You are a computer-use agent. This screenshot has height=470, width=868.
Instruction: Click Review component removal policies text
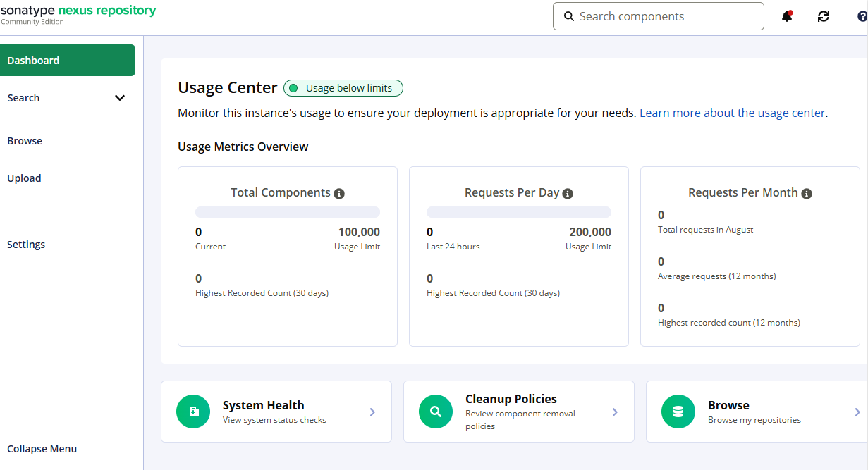click(520, 420)
